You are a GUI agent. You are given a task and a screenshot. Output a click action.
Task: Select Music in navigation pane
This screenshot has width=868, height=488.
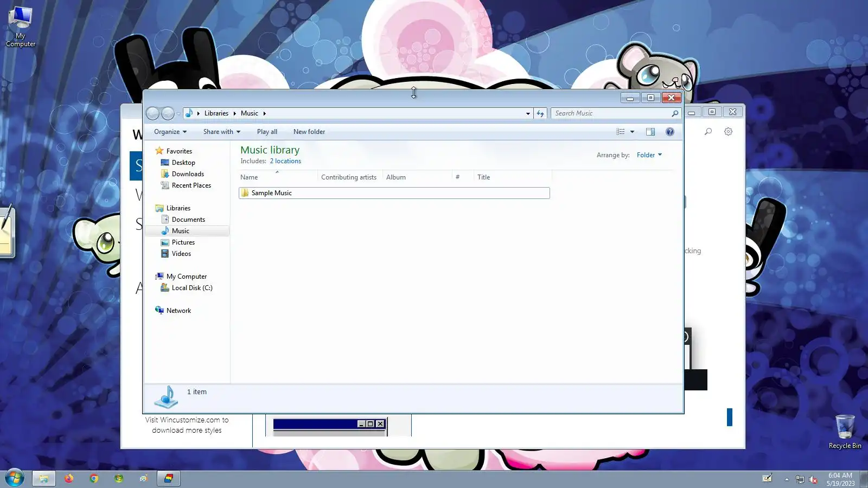pos(181,231)
